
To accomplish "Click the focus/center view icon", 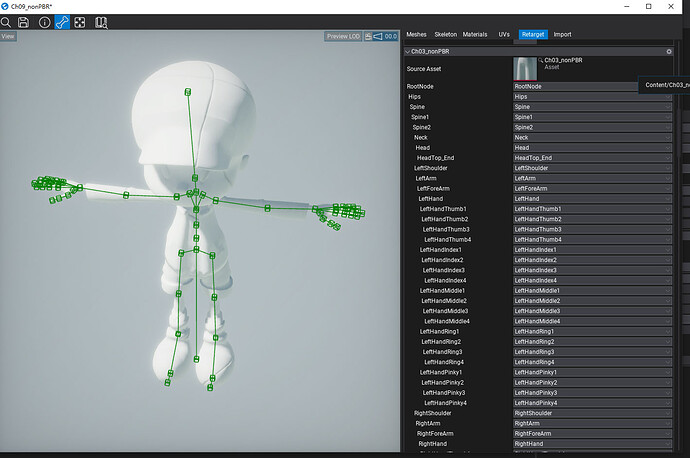I will click(x=80, y=21).
